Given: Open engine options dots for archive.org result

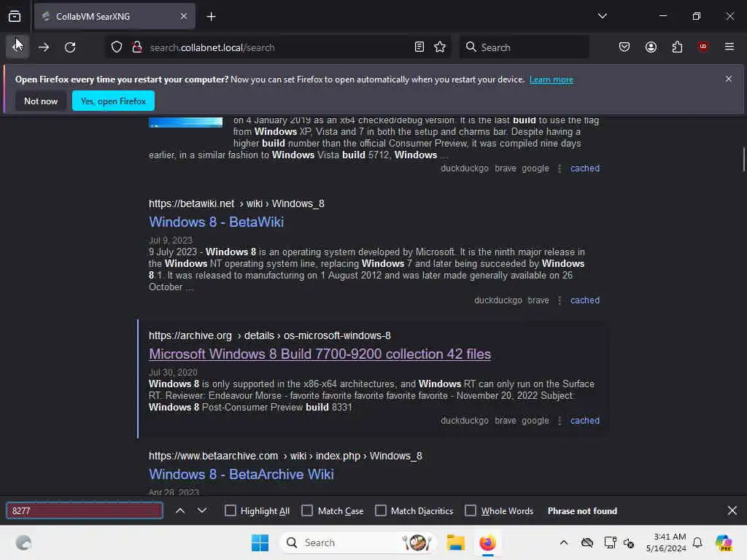Looking at the screenshot, I should pos(560,421).
